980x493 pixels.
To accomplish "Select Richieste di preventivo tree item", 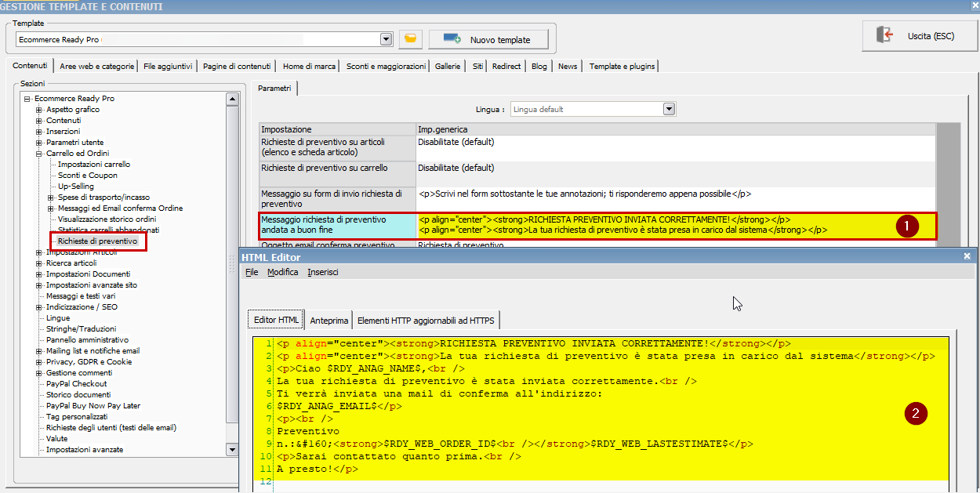I will click(x=97, y=241).
